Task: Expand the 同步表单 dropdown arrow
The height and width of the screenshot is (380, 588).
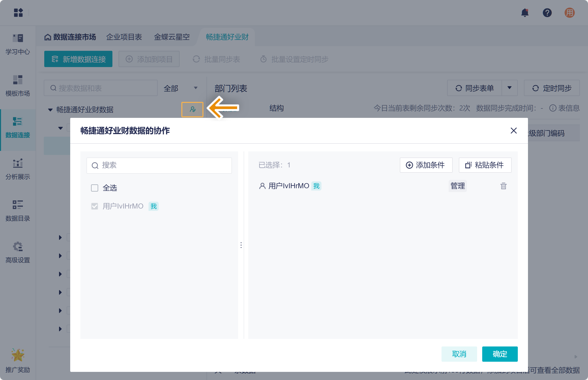Action: point(509,88)
